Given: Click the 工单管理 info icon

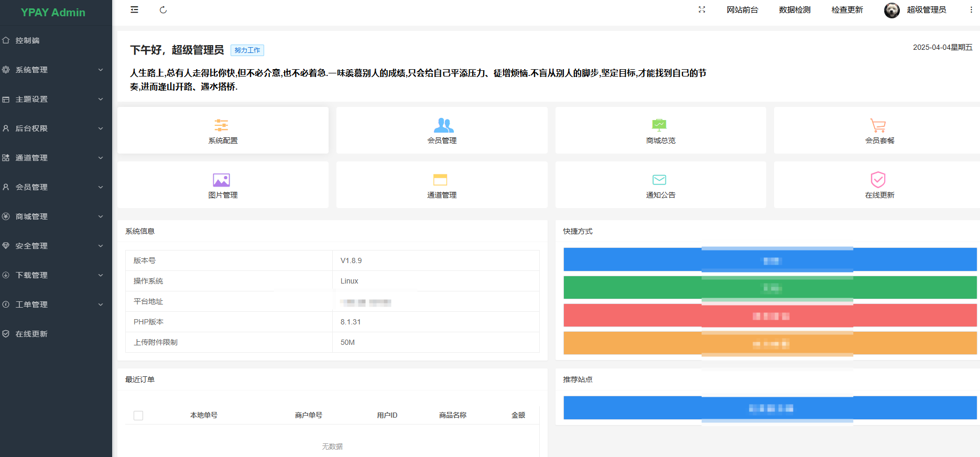Looking at the screenshot, I should pos(6,304).
